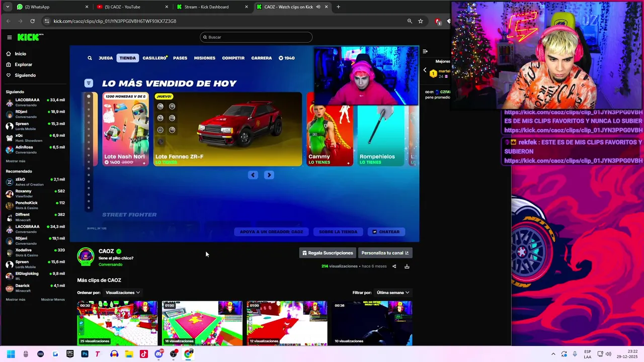Click the chat panel collapse icon
Viewport: 644px width, 362px height.
pos(425,51)
